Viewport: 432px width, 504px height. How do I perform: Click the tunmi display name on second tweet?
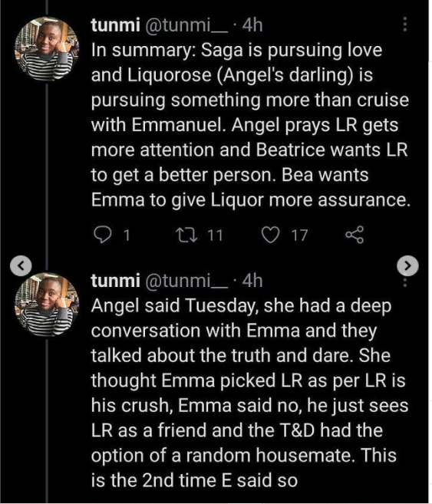115,281
